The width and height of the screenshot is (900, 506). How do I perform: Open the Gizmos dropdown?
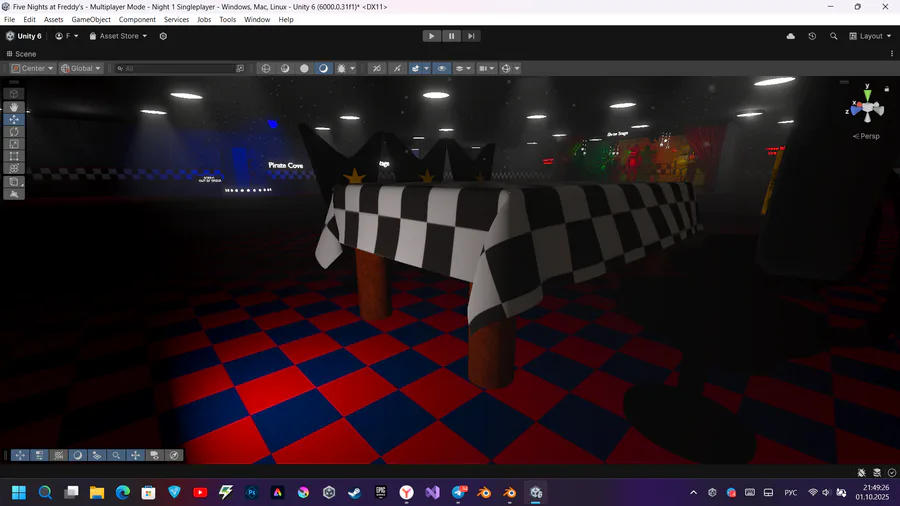coord(510,68)
